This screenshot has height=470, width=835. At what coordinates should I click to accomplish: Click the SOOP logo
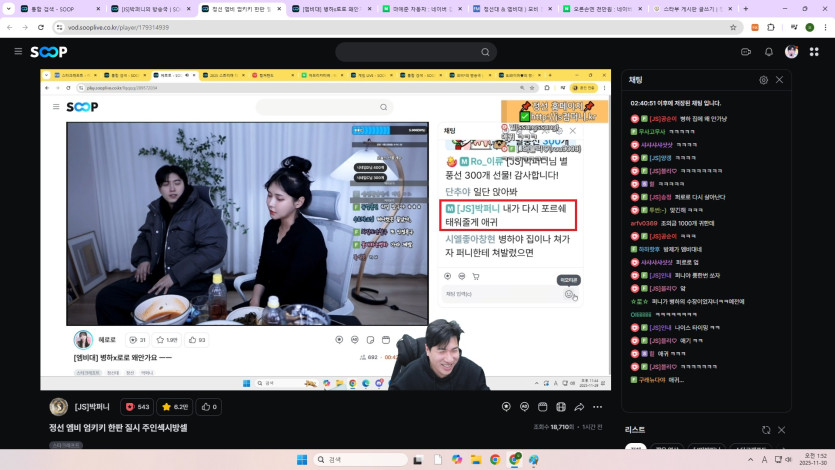tap(48, 52)
